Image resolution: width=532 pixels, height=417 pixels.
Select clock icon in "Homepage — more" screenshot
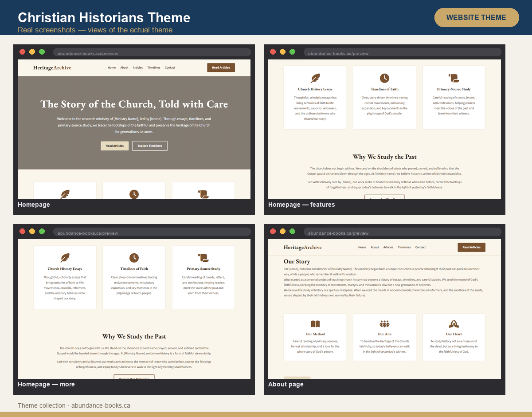pyautogui.click(x=134, y=258)
